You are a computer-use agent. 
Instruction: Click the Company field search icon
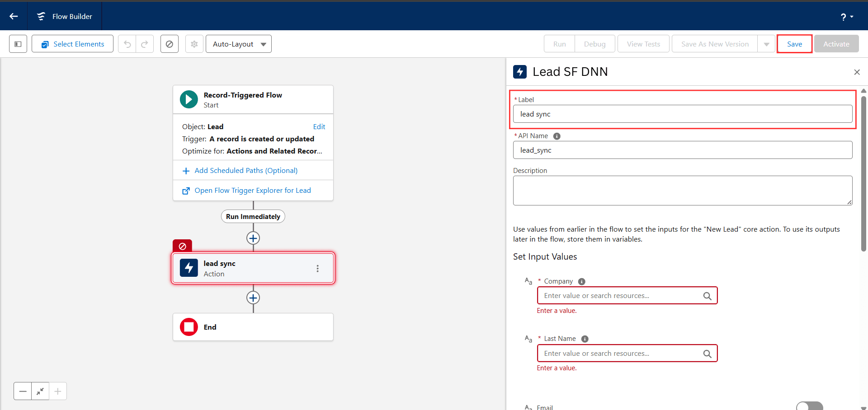click(708, 296)
